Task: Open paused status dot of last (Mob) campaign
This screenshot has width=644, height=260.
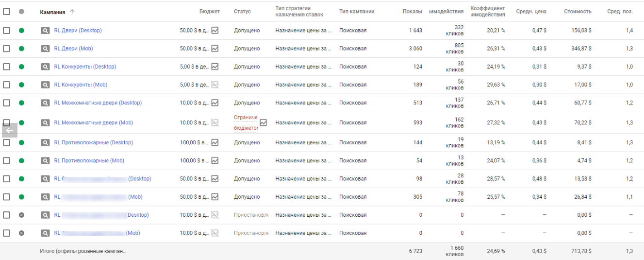Action: [x=21, y=233]
